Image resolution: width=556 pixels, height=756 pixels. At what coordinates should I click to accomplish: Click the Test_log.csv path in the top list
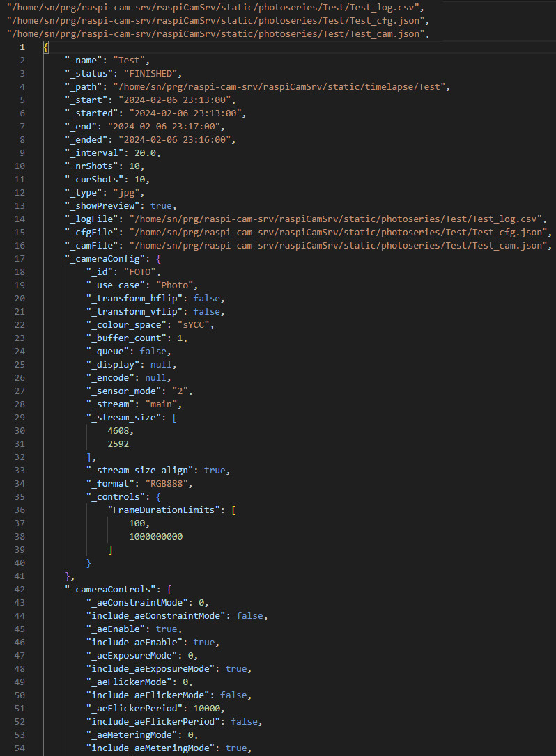click(x=213, y=8)
